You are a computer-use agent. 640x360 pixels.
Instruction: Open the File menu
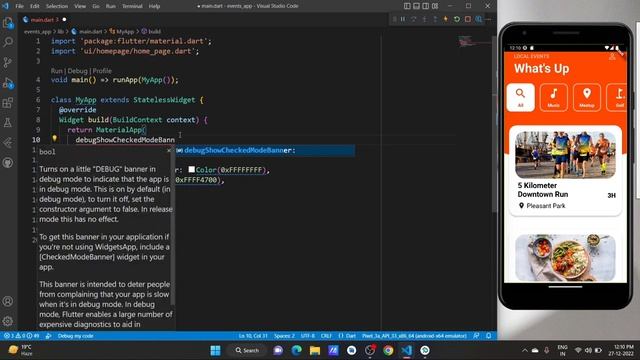pos(19,6)
